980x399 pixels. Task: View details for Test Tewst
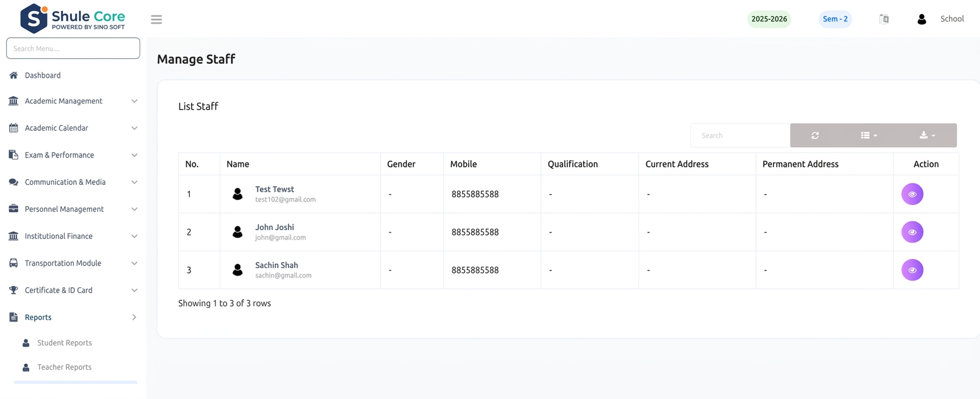tap(912, 194)
